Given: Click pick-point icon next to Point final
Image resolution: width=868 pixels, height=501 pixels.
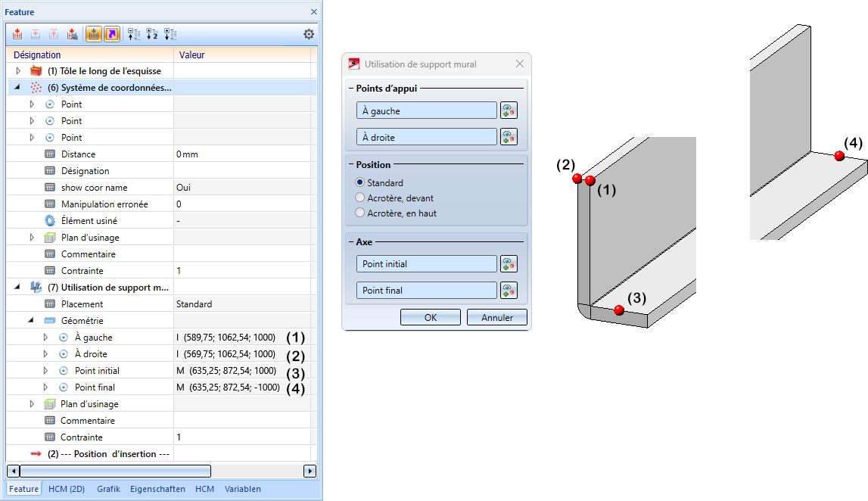Looking at the screenshot, I should 509,290.
